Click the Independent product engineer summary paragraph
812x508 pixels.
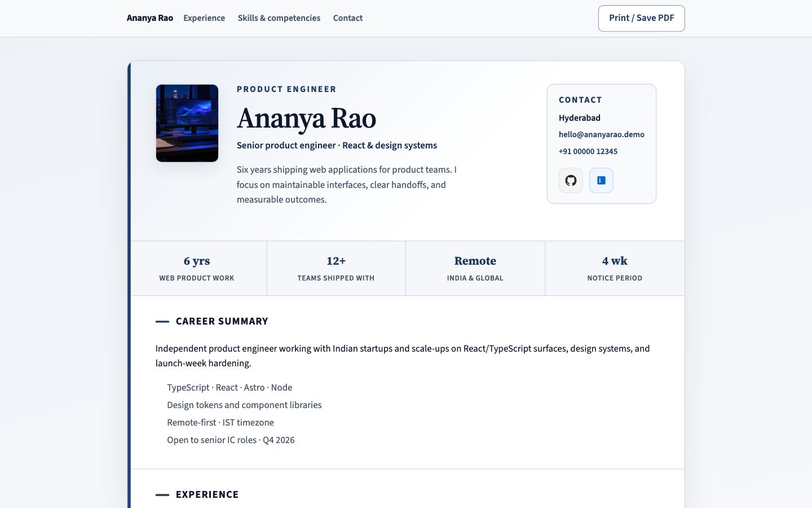click(x=403, y=356)
